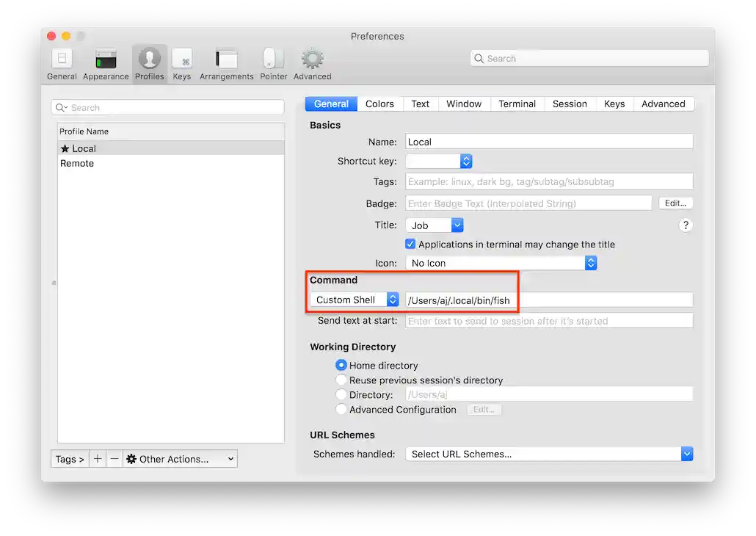Open Other Actions gear menu

180,458
